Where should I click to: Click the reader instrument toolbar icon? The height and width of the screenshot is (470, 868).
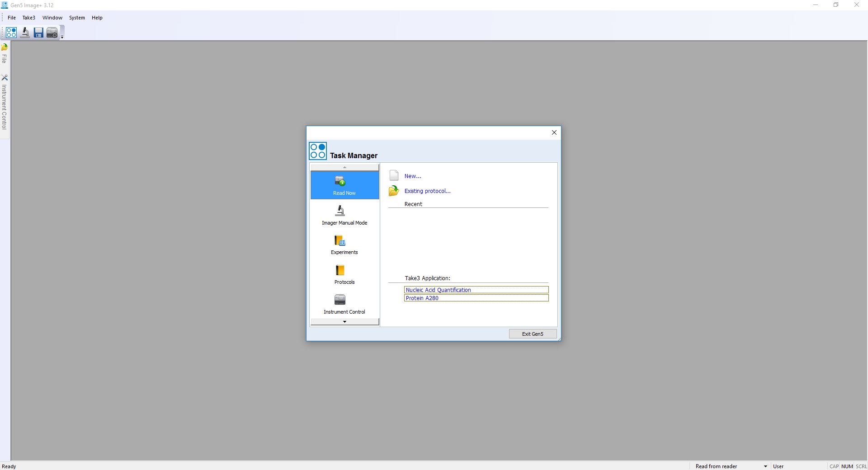tap(52, 33)
